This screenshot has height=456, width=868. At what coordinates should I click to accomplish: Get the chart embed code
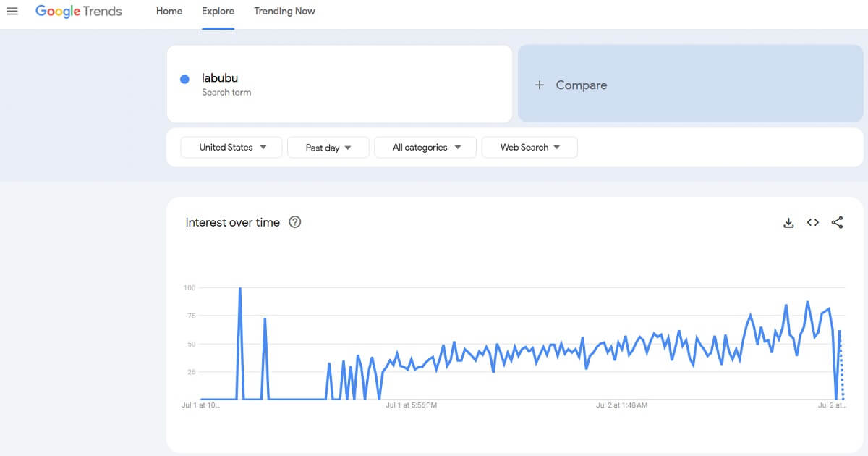coord(813,223)
